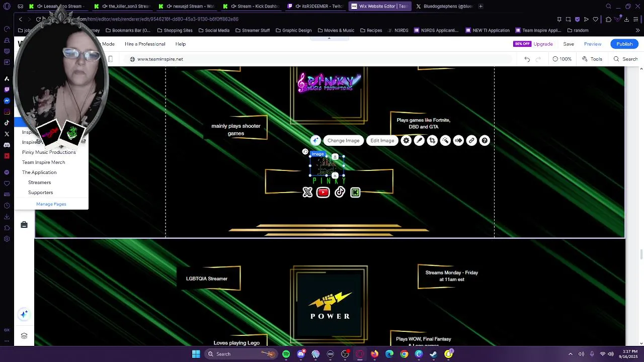
Task: Click the www.teaminspire.net site address
Action: tap(160, 59)
